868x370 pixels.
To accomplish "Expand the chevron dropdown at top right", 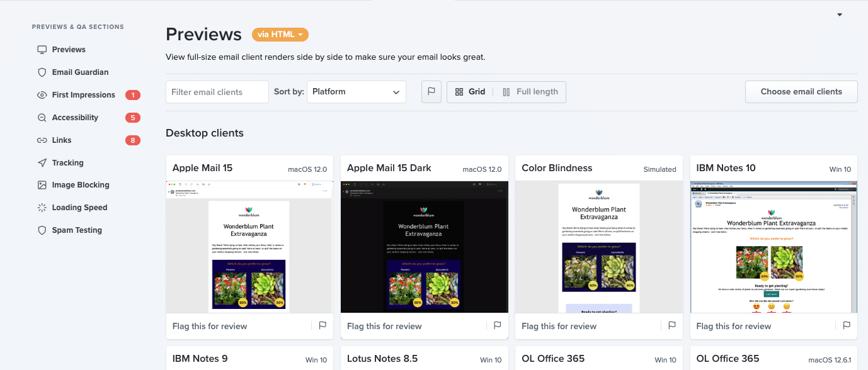I will (839, 14).
